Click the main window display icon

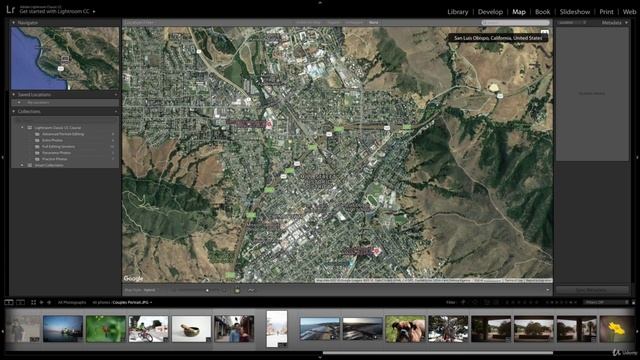point(9,302)
